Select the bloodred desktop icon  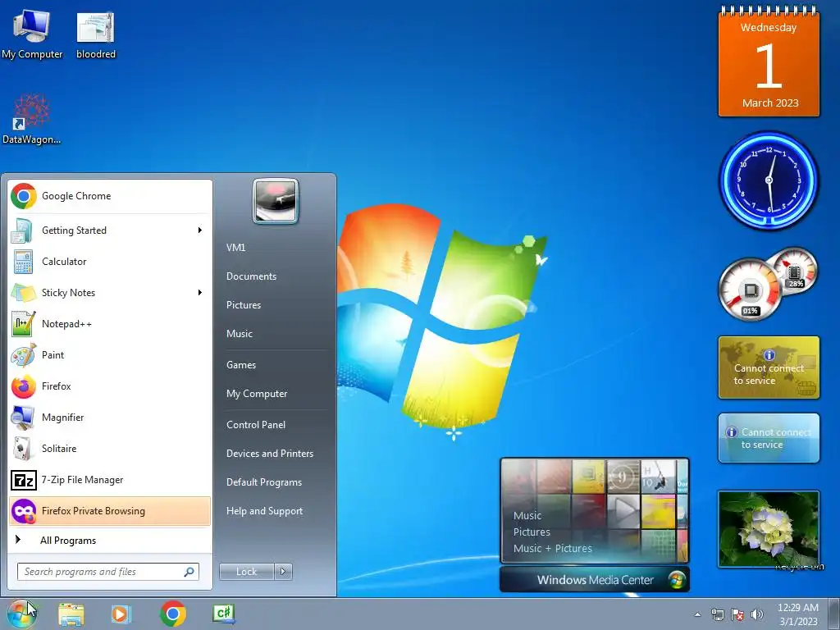[96, 34]
